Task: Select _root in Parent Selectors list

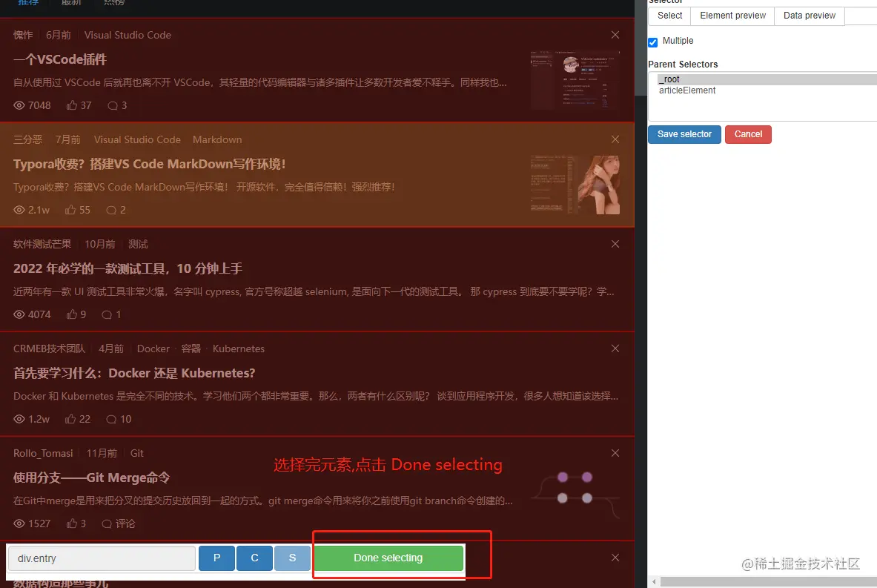Action: pos(767,79)
